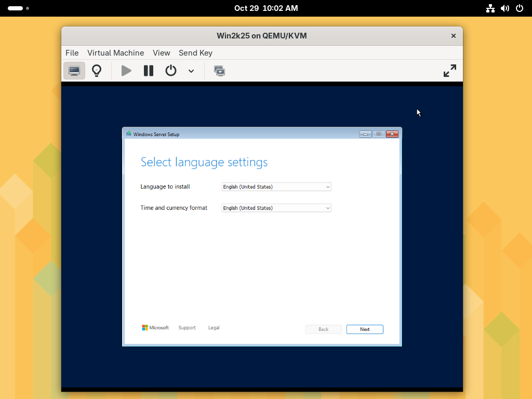The height and width of the screenshot is (399, 532).
Task: Open the system volume indicator
Action: 504,8
